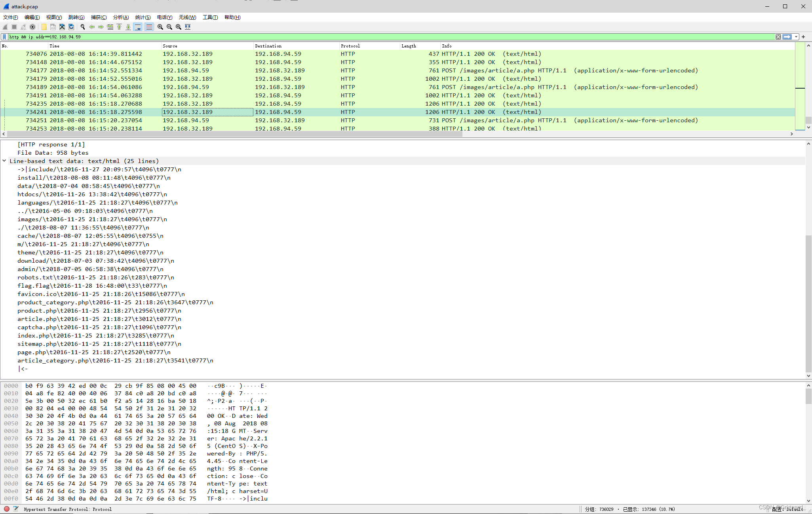This screenshot has width=812, height=514.
Task: Start a new packet capture
Action: (x=5, y=27)
